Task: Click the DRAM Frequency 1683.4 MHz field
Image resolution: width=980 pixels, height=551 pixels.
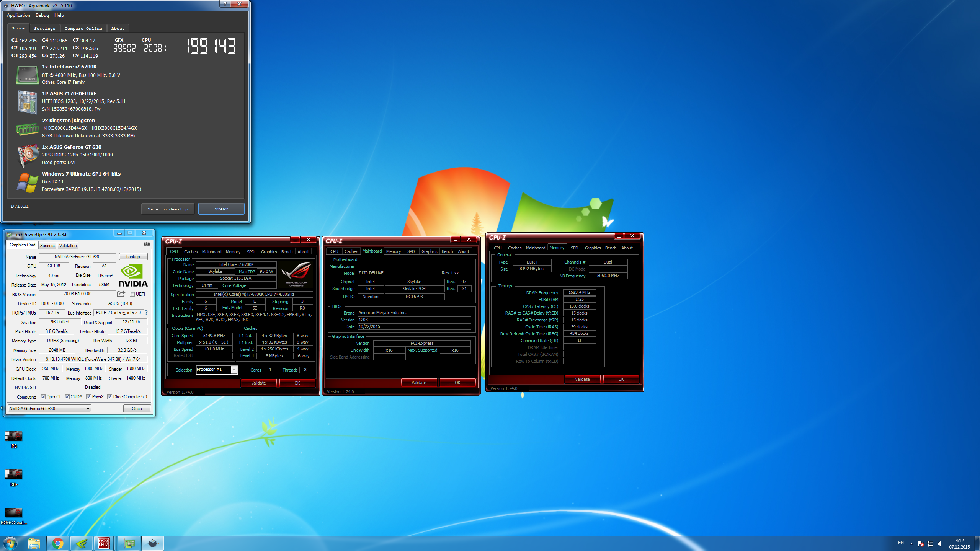Action: click(579, 292)
